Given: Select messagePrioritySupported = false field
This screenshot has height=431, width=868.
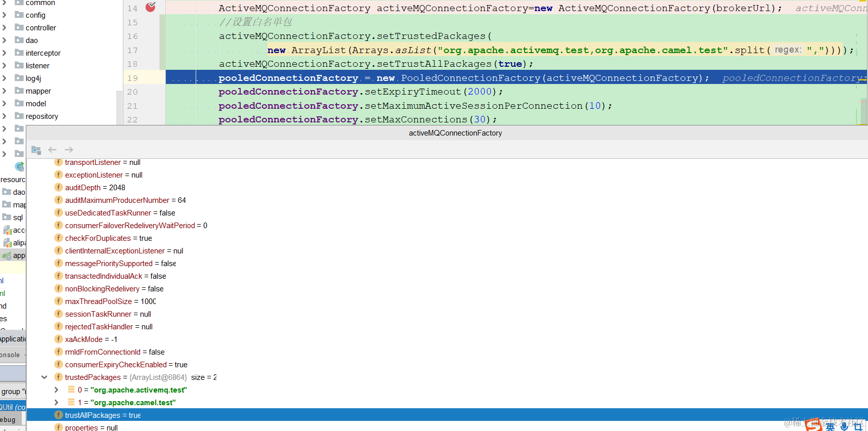Looking at the screenshot, I should [x=120, y=264].
